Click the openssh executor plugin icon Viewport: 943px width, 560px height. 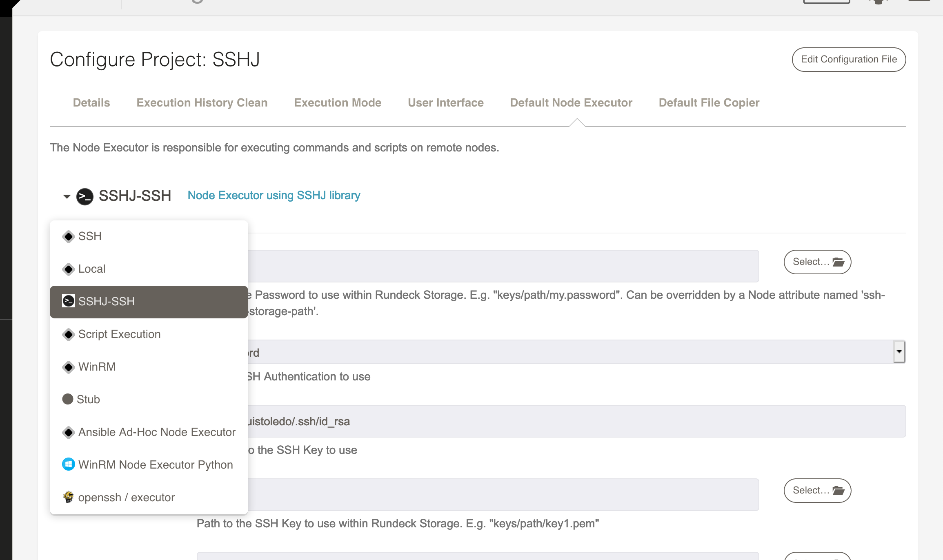[68, 497]
